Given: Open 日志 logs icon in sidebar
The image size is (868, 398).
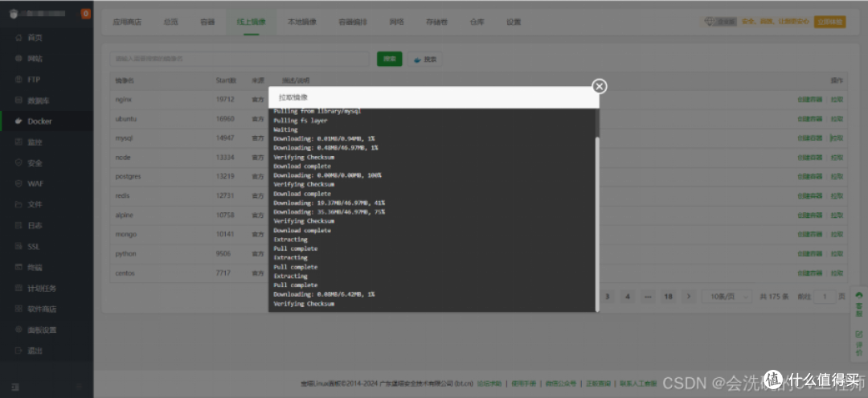Looking at the screenshot, I should 18,225.
